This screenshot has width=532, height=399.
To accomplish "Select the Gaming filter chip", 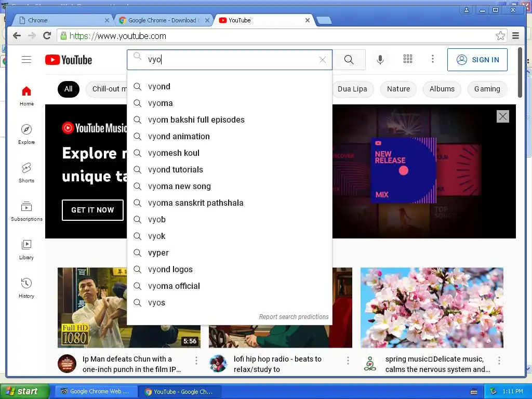I will tap(487, 89).
